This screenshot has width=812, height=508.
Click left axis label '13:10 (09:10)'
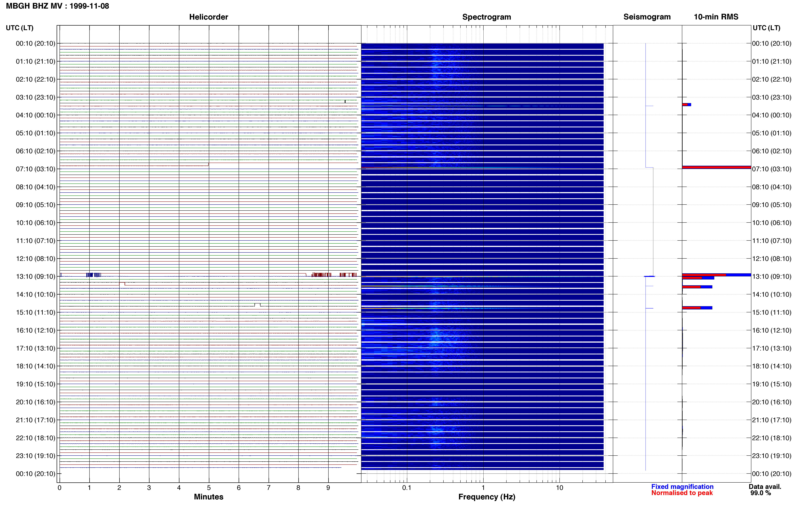point(36,276)
